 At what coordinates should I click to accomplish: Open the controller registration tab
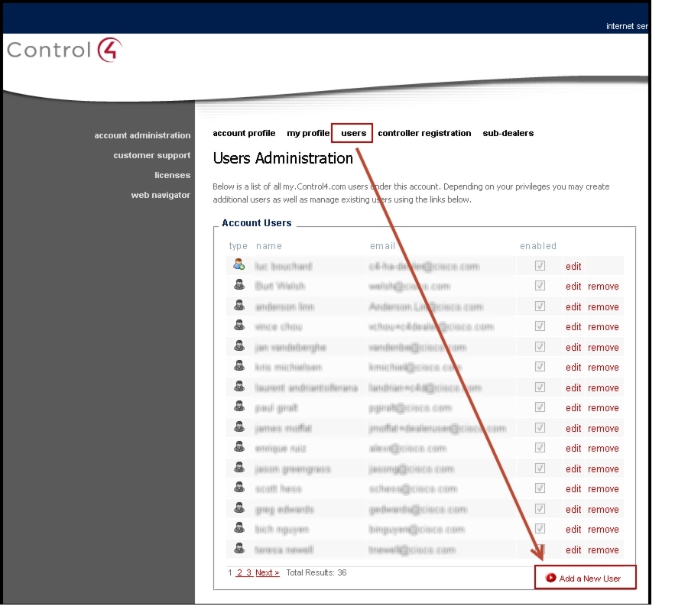coord(424,133)
